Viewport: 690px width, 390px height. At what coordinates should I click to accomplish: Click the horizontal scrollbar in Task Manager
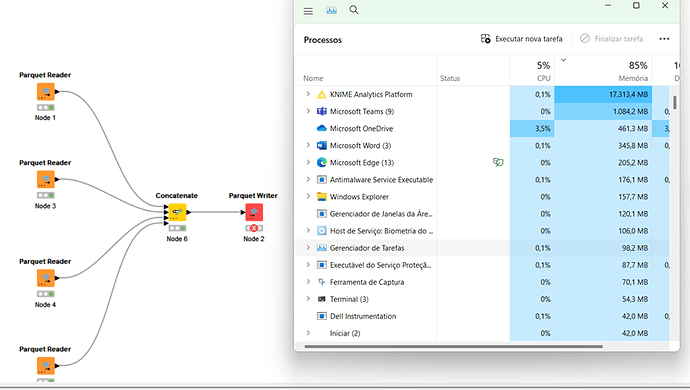pyautogui.click(x=454, y=346)
